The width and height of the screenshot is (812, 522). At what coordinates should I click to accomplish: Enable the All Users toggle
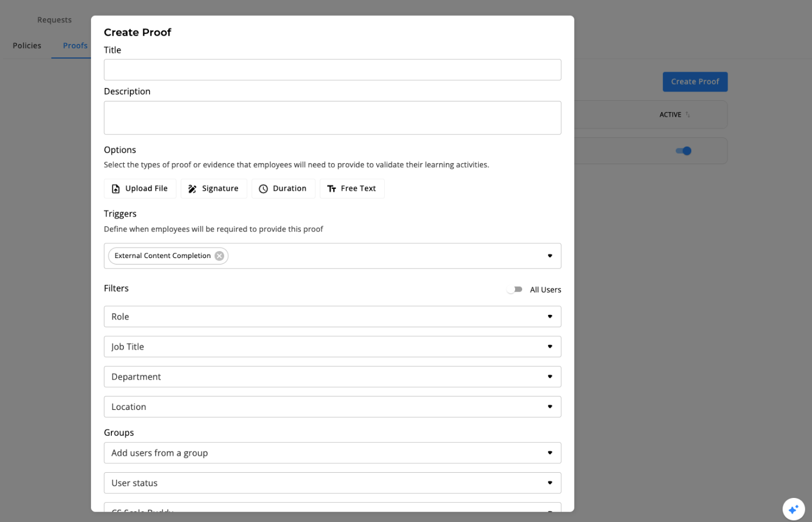click(515, 290)
